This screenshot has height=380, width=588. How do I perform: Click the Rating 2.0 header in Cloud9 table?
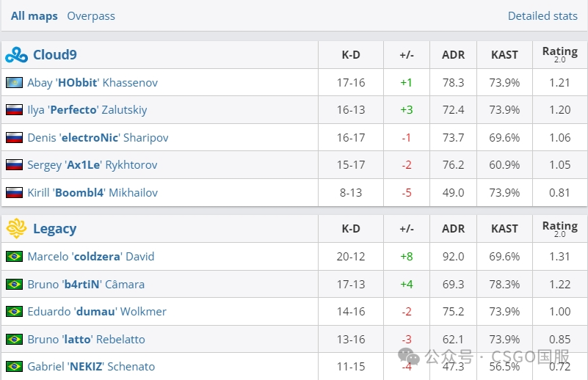click(x=559, y=54)
